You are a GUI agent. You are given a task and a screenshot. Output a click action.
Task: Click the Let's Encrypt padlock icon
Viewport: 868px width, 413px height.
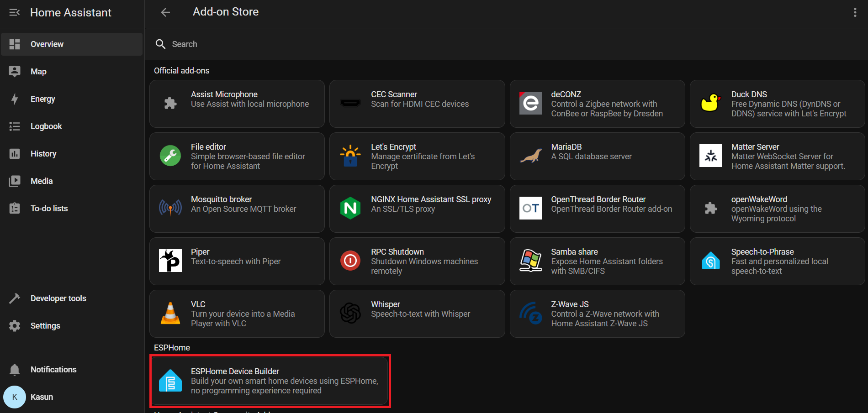(350, 156)
